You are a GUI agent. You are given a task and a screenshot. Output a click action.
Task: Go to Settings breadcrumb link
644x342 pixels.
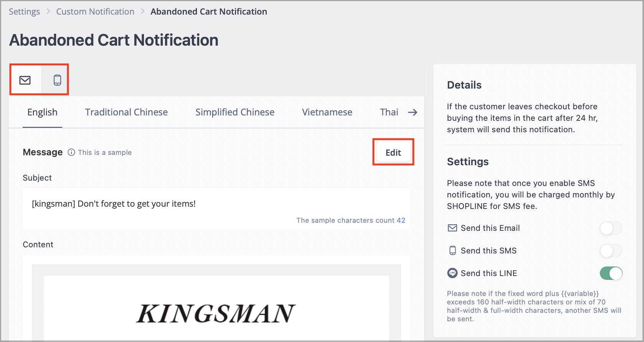[24, 12]
